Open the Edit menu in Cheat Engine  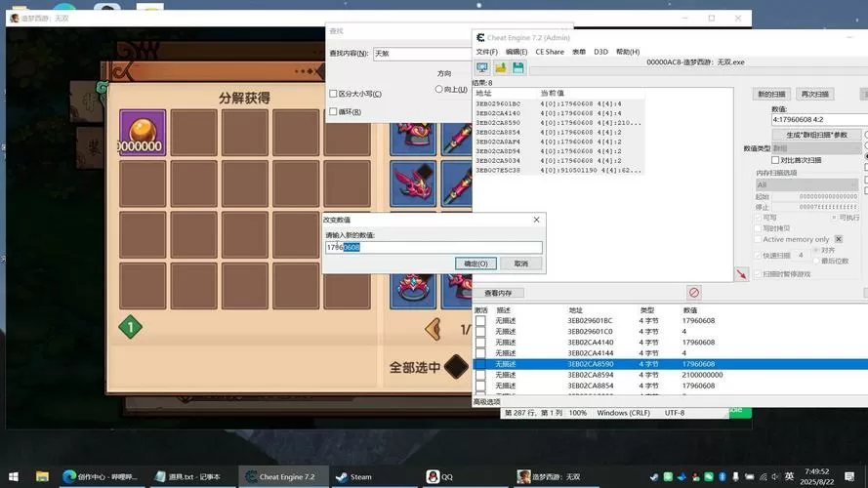516,52
